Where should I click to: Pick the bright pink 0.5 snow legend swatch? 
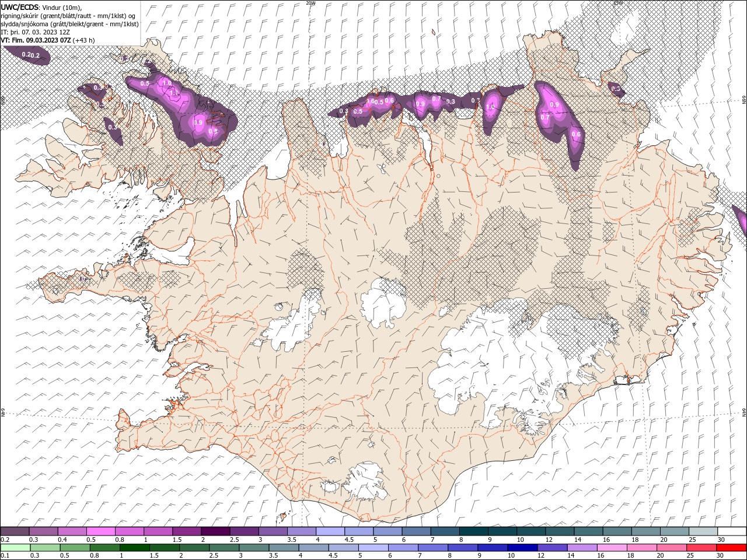(x=100, y=531)
